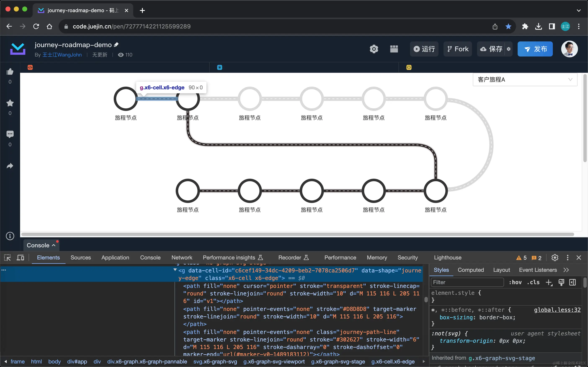Open DevTools more options menu
The width and height of the screenshot is (588, 367).
pos(568,258)
